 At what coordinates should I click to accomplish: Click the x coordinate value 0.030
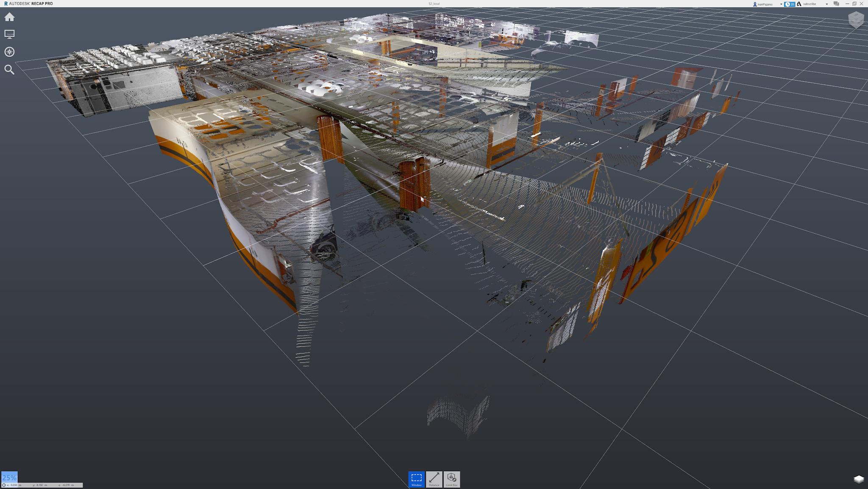(14, 485)
